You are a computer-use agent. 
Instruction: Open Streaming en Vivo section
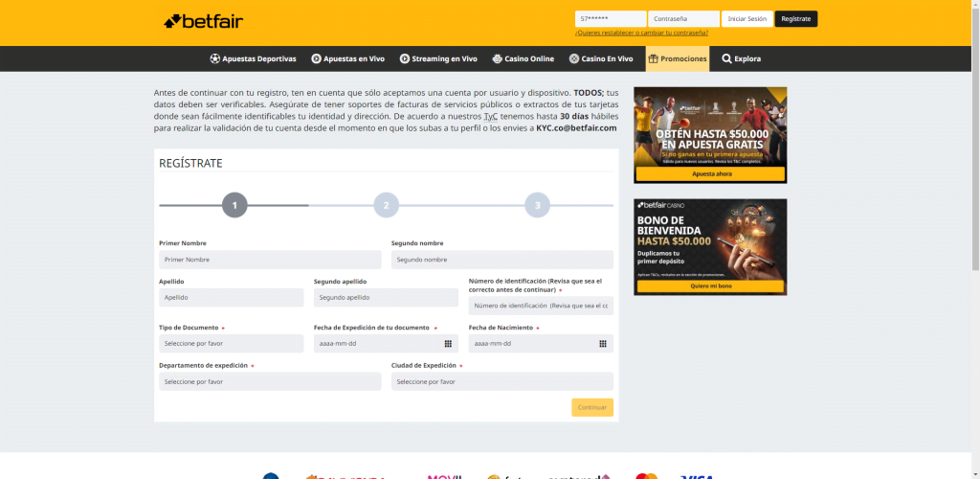438,58
